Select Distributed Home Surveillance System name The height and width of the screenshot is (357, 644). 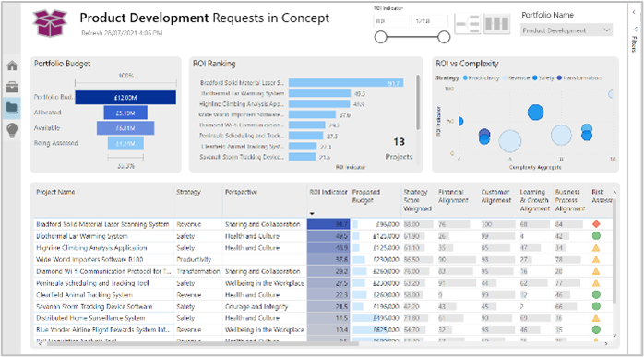pos(90,318)
